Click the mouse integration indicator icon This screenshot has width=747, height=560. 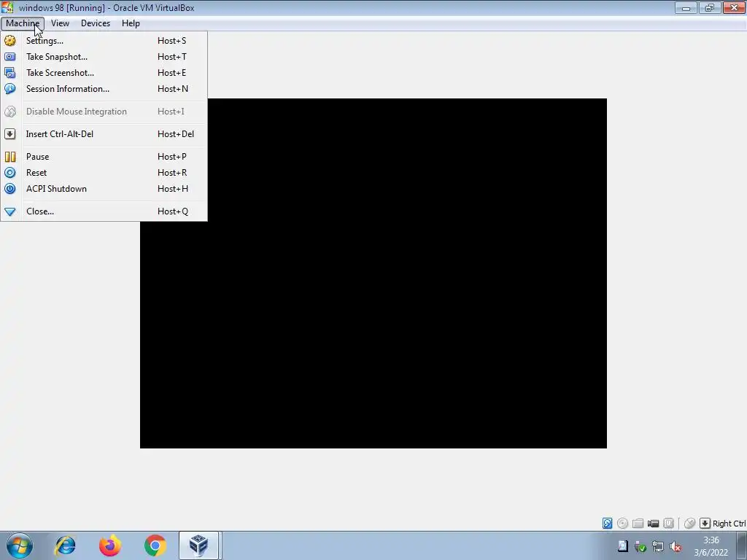pos(689,524)
